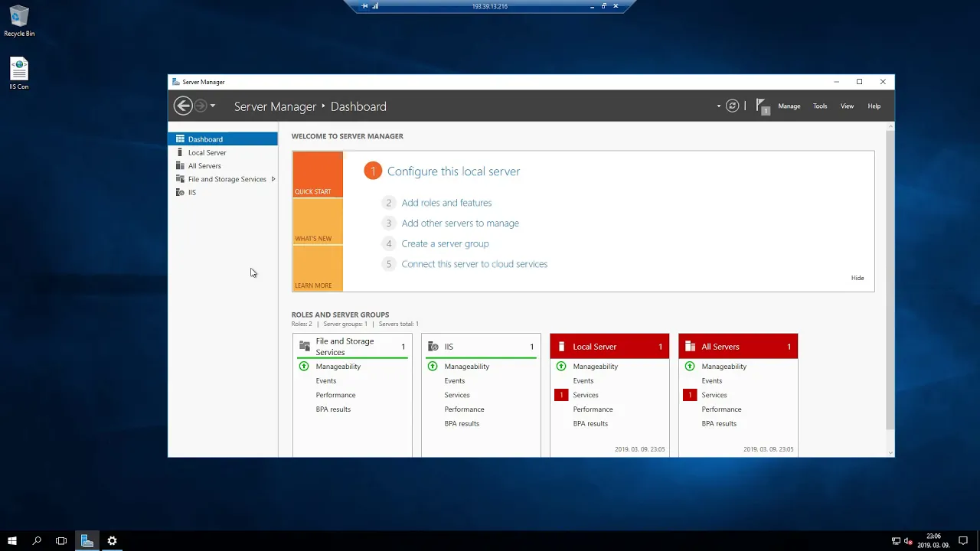This screenshot has width=980, height=551.
Task: Hide the welcome panel with the Hide link
Action: tap(857, 278)
